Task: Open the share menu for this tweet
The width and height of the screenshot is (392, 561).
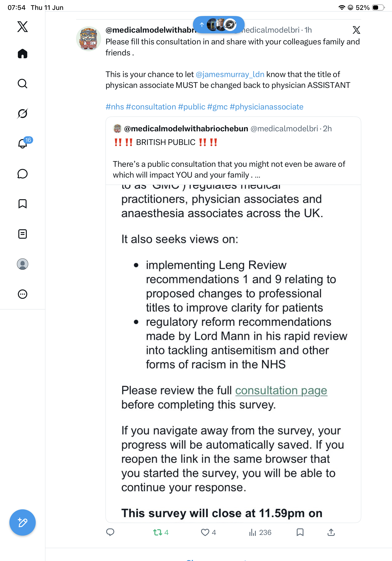Action: 331,532
